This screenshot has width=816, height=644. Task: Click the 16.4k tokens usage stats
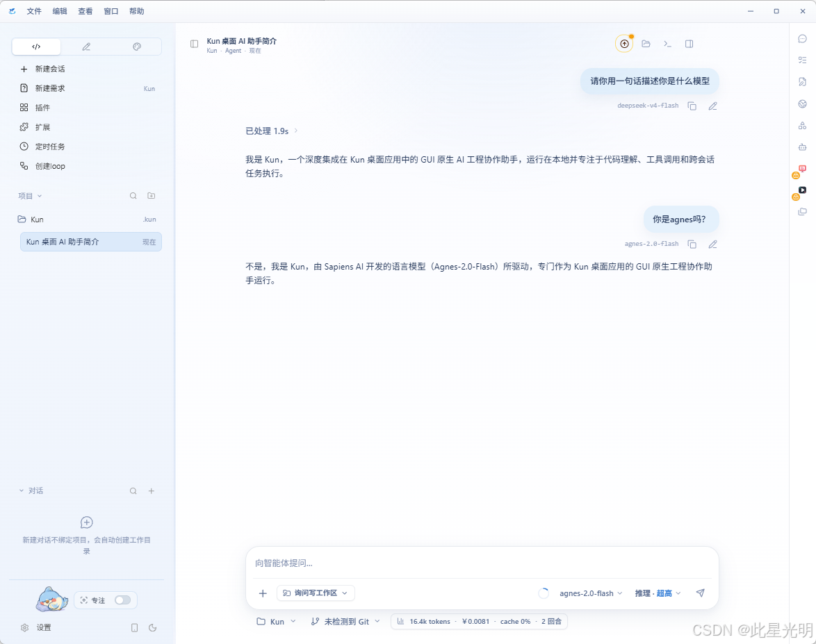[x=479, y=622]
